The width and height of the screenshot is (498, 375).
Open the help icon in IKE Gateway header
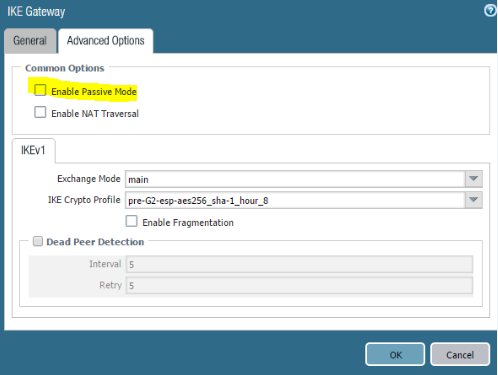tap(490, 11)
